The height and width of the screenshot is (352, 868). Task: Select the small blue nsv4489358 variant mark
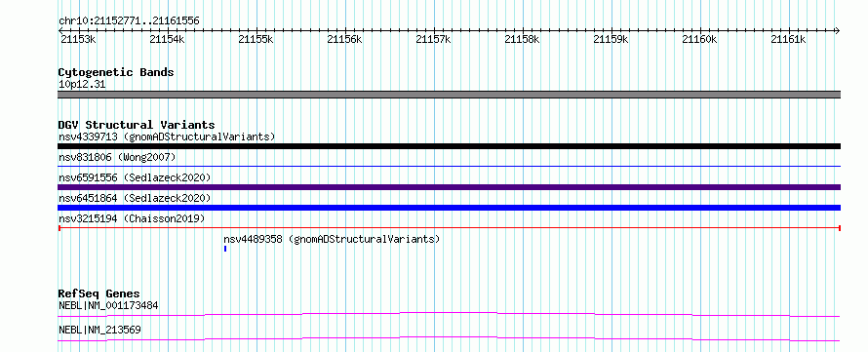click(x=225, y=249)
